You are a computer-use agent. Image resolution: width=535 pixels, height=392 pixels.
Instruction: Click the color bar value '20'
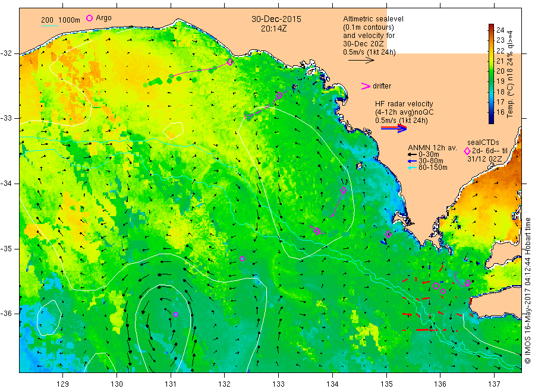click(x=500, y=71)
